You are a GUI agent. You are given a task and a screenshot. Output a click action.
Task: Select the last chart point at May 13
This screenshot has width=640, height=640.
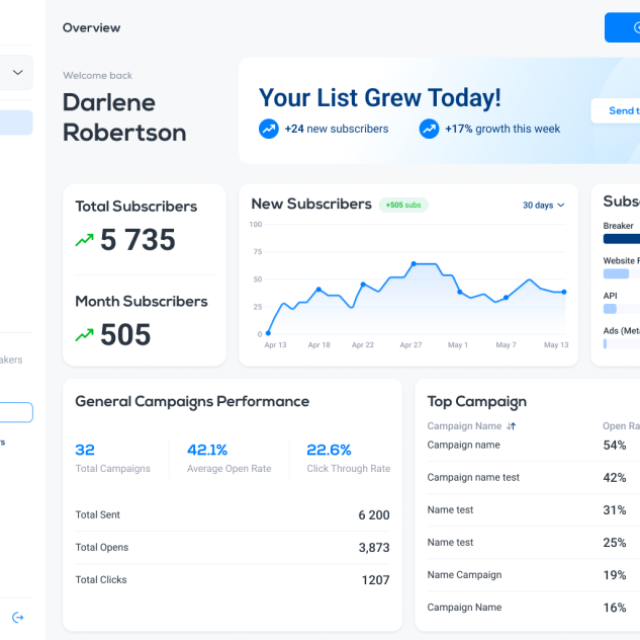[564, 292]
